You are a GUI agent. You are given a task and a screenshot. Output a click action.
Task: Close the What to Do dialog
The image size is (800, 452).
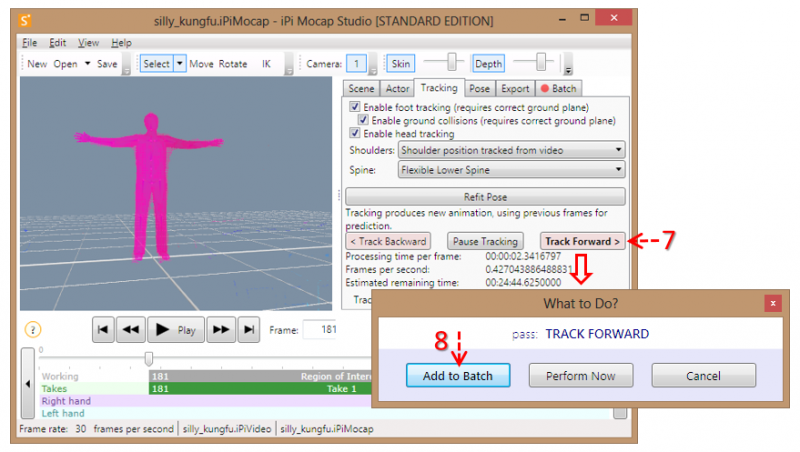tap(773, 303)
